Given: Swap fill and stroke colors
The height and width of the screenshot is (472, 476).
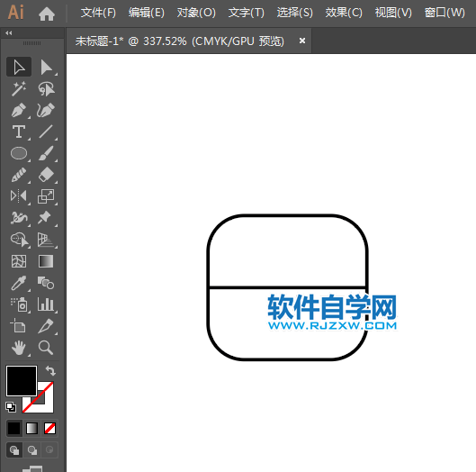Looking at the screenshot, I should click(50, 371).
